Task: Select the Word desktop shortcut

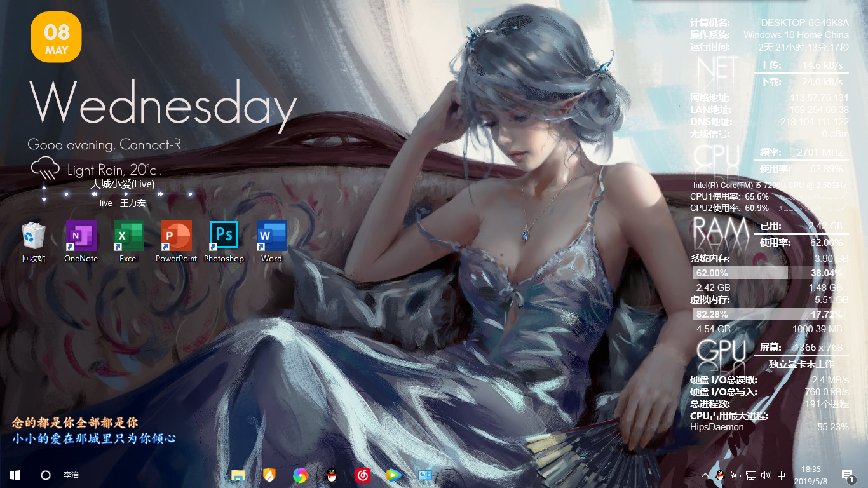Action: [x=271, y=241]
